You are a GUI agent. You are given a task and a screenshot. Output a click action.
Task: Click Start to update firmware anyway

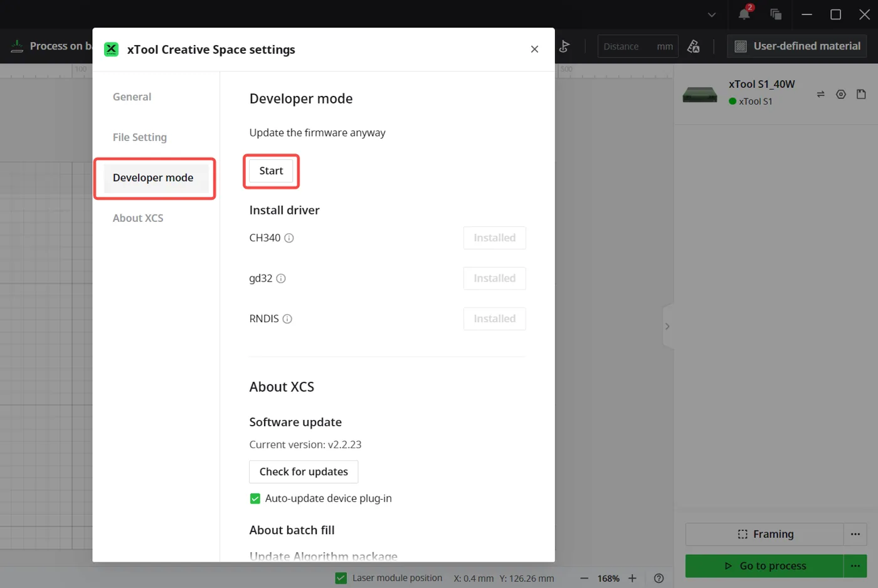[x=271, y=171]
